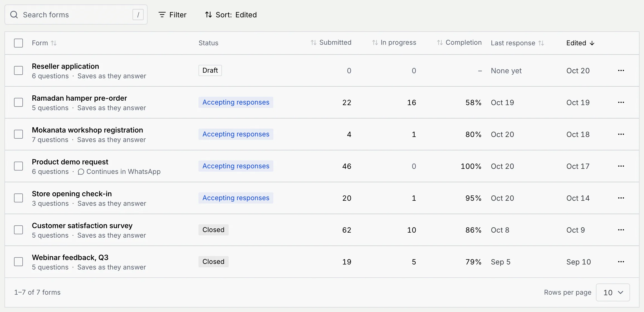Click the Draft status badge
This screenshot has width=644, height=312.
pyautogui.click(x=210, y=70)
